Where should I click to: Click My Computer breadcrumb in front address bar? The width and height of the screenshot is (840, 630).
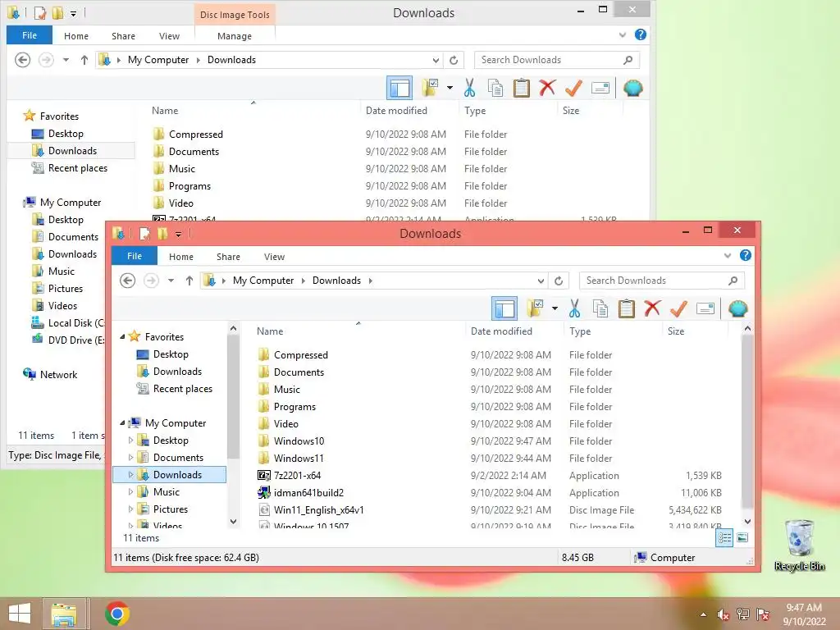(263, 281)
